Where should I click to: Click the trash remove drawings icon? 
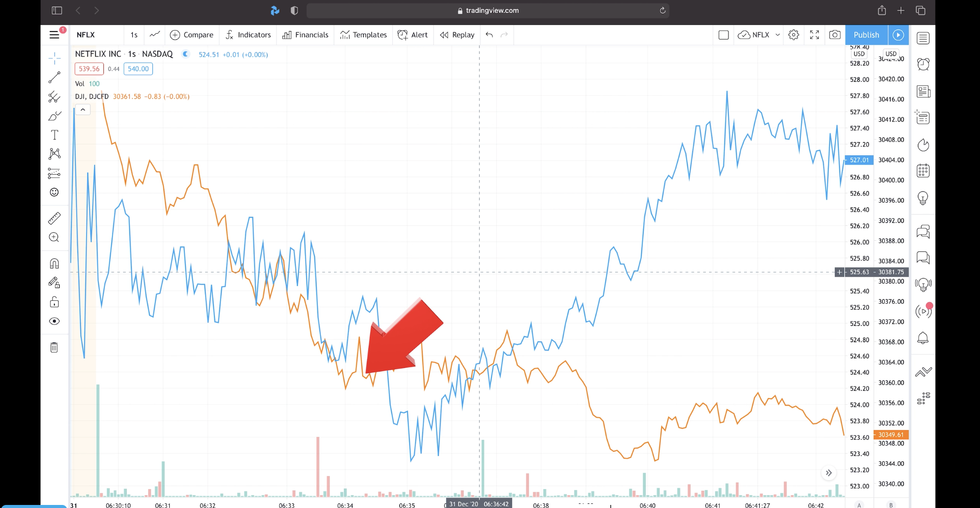(x=55, y=347)
